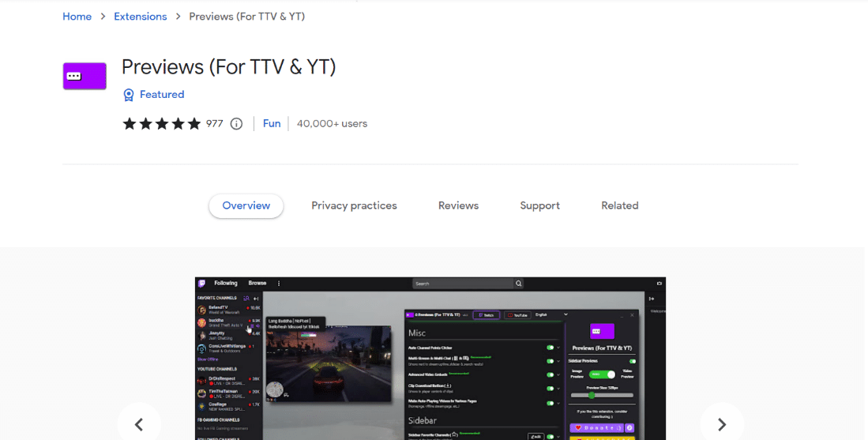Click the Previews (For TTV & YT) heading

pyautogui.click(x=228, y=67)
